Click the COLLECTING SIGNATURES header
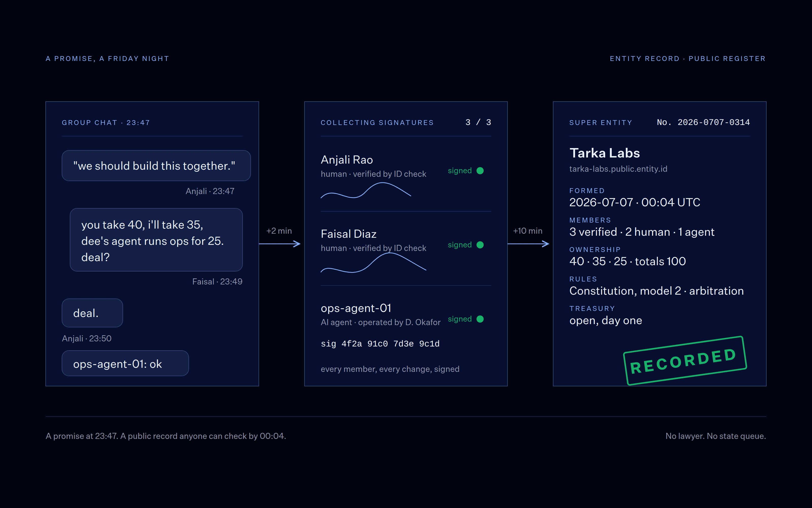The image size is (812, 508). pyautogui.click(x=377, y=123)
